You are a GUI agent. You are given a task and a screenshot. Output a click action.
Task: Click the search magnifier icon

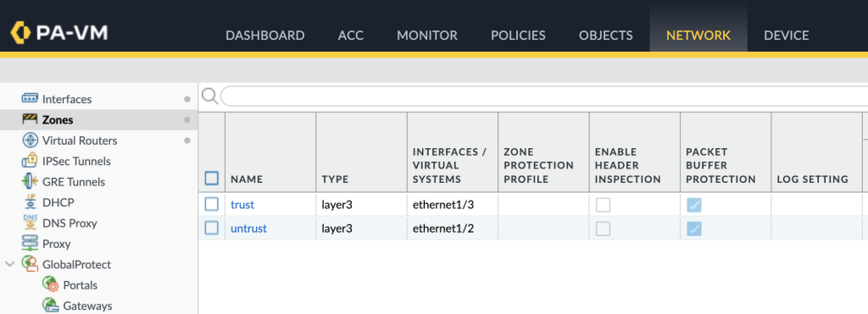(x=210, y=96)
